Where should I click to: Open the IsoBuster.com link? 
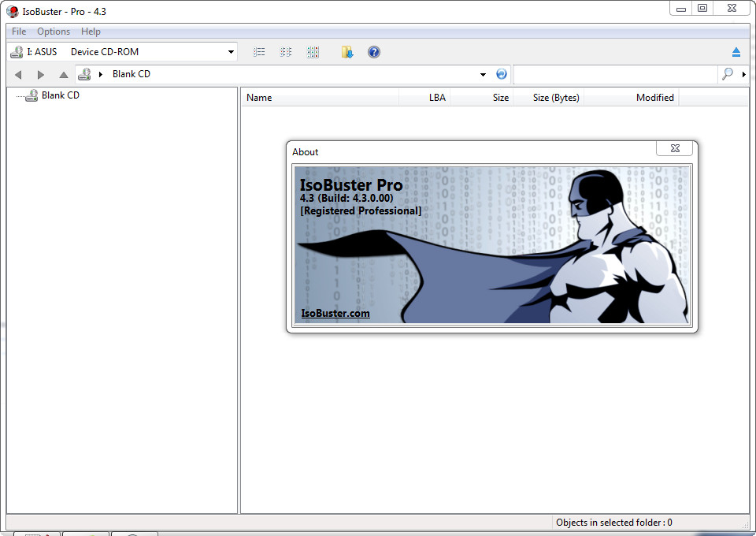pos(335,313)
